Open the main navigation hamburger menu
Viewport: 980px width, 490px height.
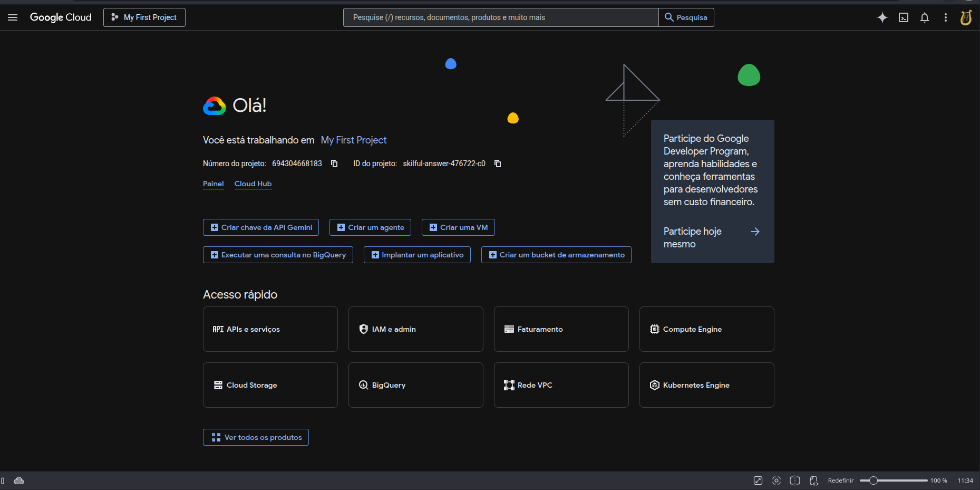[x=13, y=17]
